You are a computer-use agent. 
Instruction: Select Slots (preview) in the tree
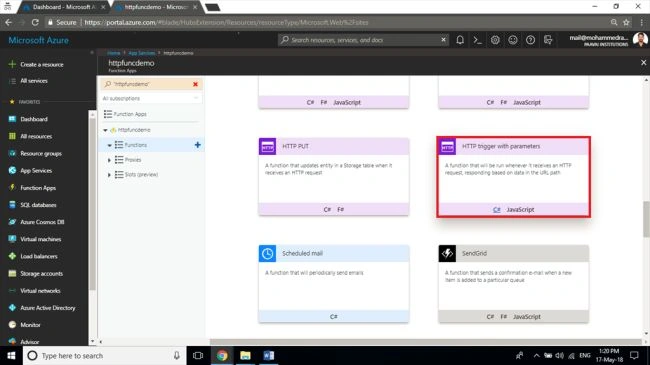click(141, 175)
